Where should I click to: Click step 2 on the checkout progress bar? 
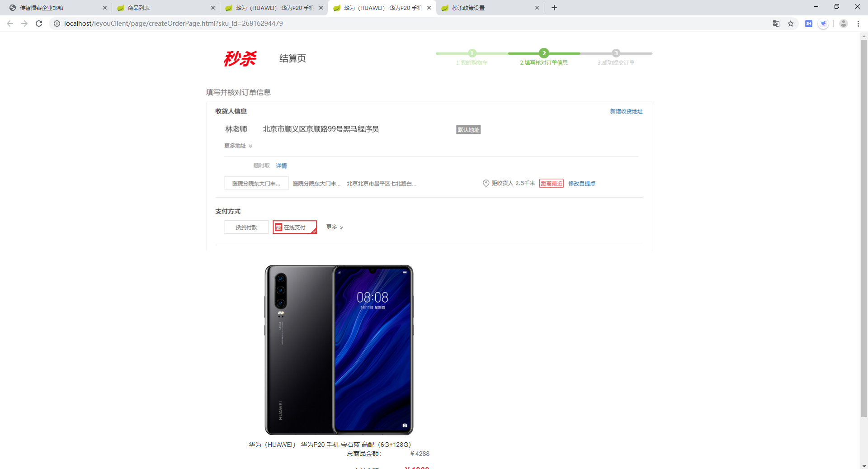point(544,53)
